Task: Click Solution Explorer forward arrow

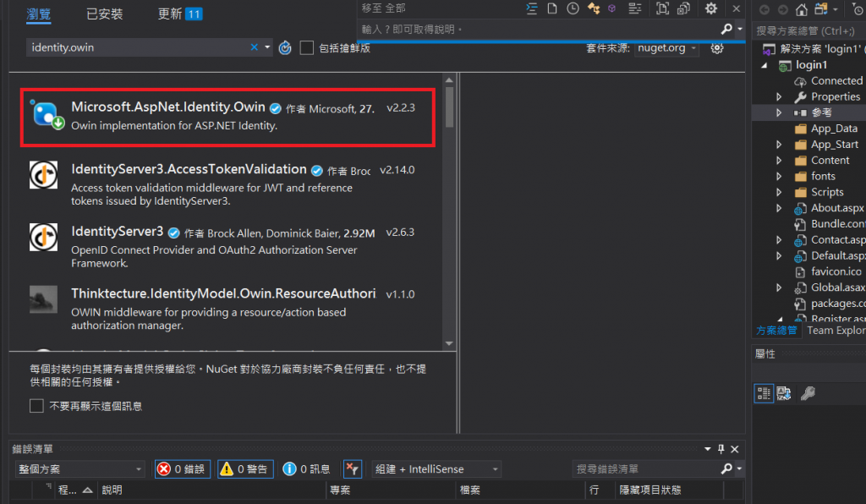Action: 782,9
